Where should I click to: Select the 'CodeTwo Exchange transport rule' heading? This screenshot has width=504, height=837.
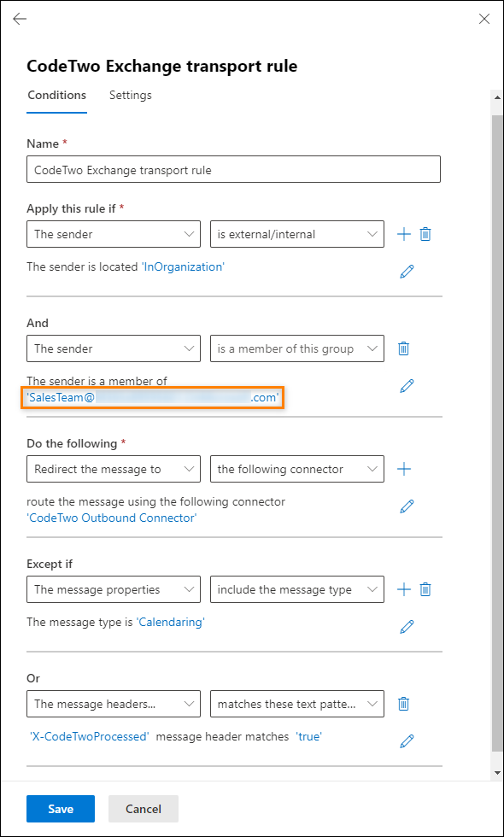pyautogui.click(x=161, y=67)
